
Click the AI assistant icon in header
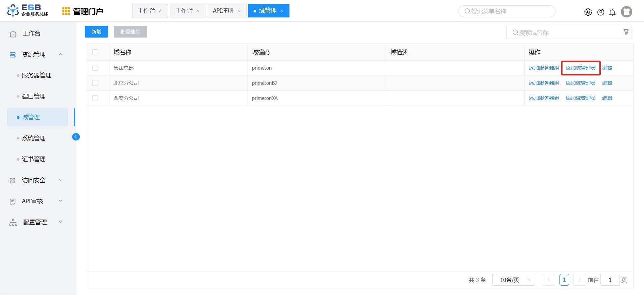click(x=588, y=12)
